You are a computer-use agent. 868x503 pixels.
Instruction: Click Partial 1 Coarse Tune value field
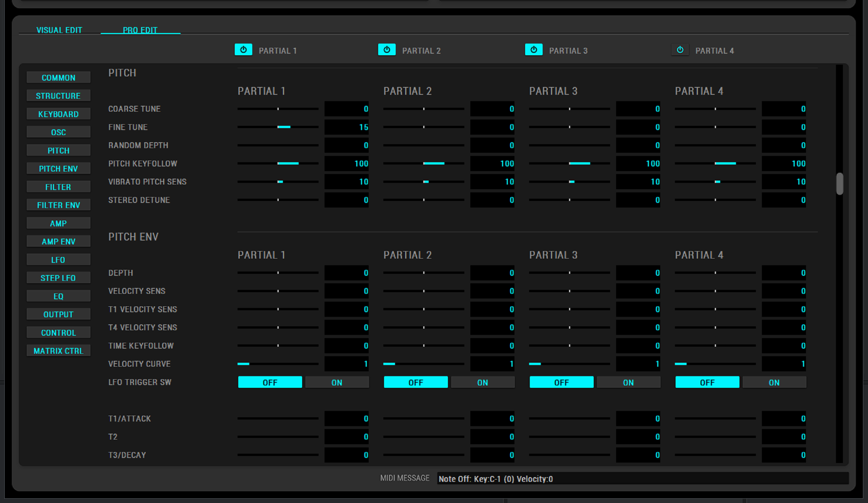point(346,109)
